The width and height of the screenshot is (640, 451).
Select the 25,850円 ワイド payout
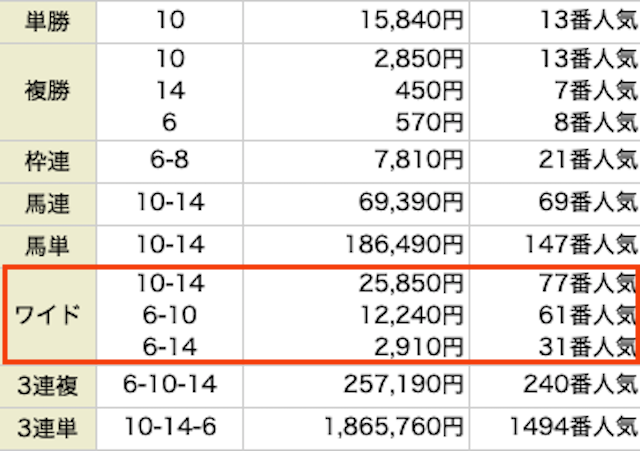411,283
